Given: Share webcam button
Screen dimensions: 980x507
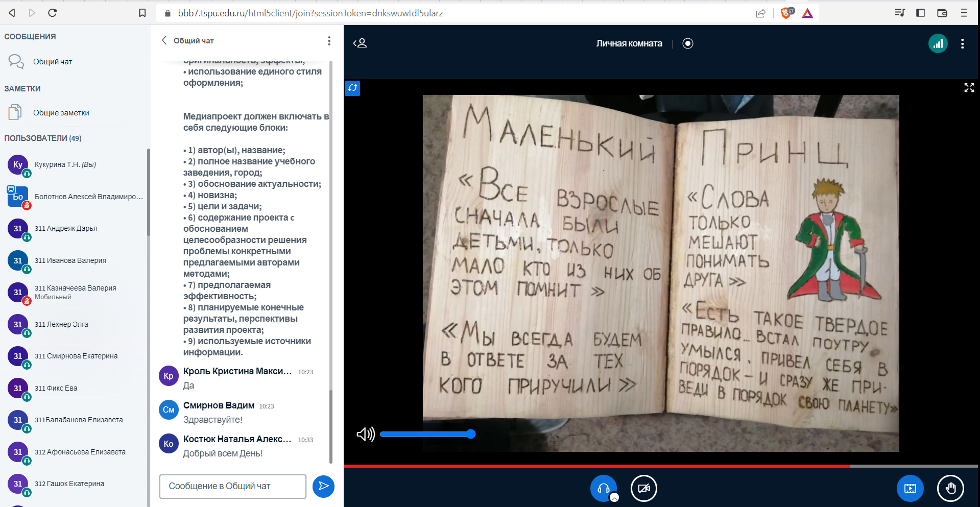Looking at the screenshot, I should tap(643, 488).
